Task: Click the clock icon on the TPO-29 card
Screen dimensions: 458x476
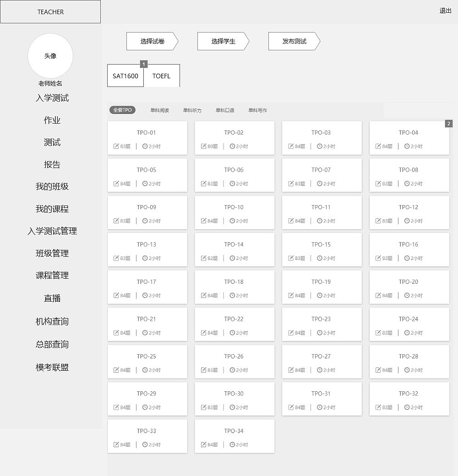Action: click(x=146, y=407)
